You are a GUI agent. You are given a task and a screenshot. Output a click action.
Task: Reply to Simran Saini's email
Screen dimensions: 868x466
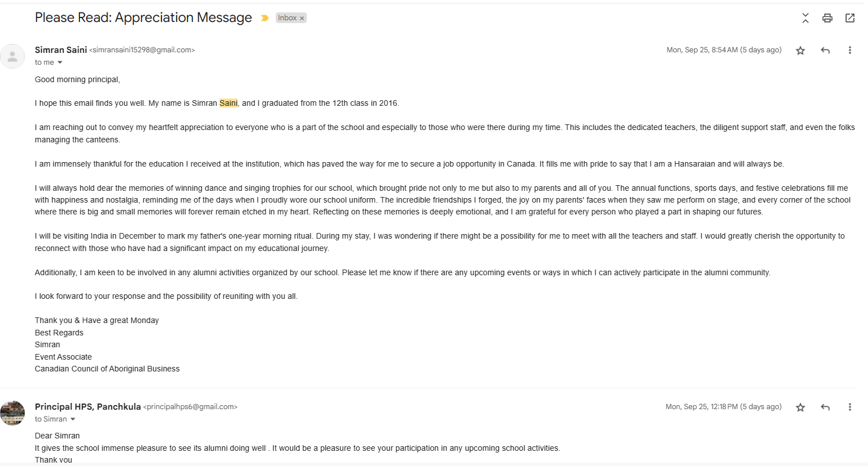point(825,51)
